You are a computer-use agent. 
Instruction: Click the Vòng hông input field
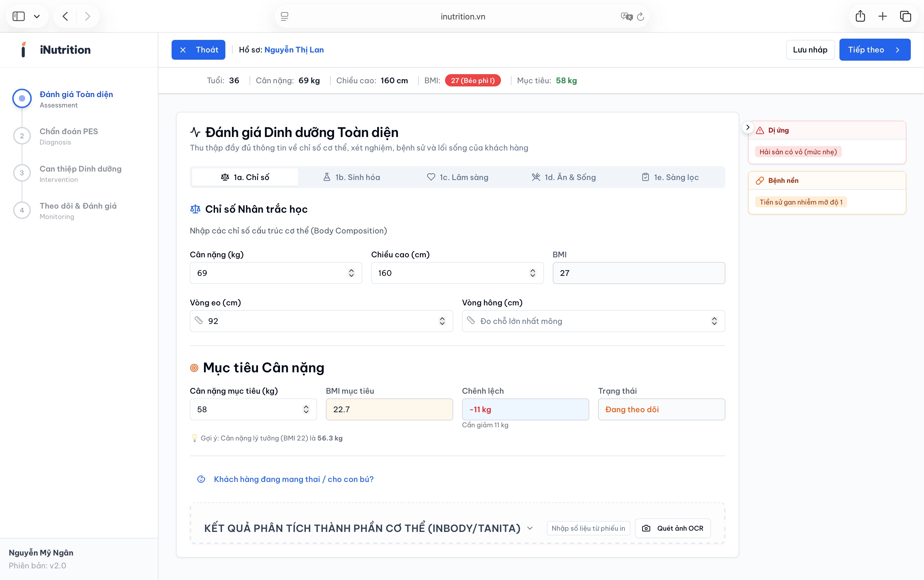click(x=587, y=321)
